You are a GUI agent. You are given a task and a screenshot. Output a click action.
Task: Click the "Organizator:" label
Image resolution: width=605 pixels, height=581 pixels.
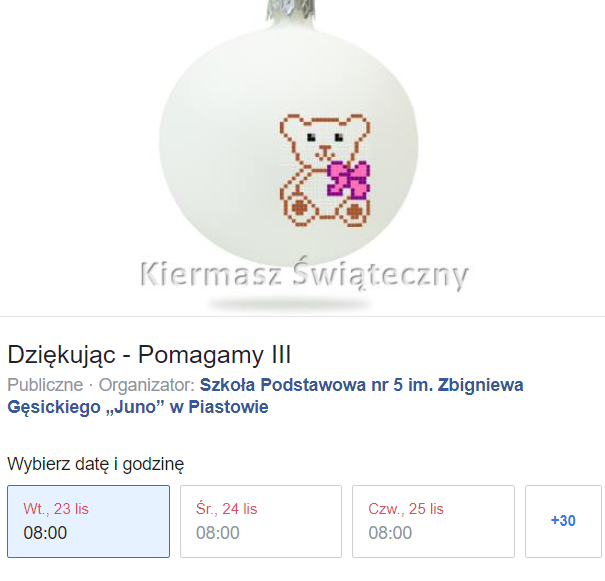[x=147, y=385]
